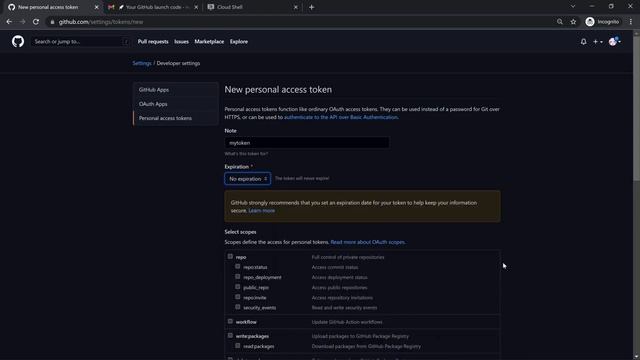
Task: Click the 'Select scopes' label
Action: tap(240, 232)
